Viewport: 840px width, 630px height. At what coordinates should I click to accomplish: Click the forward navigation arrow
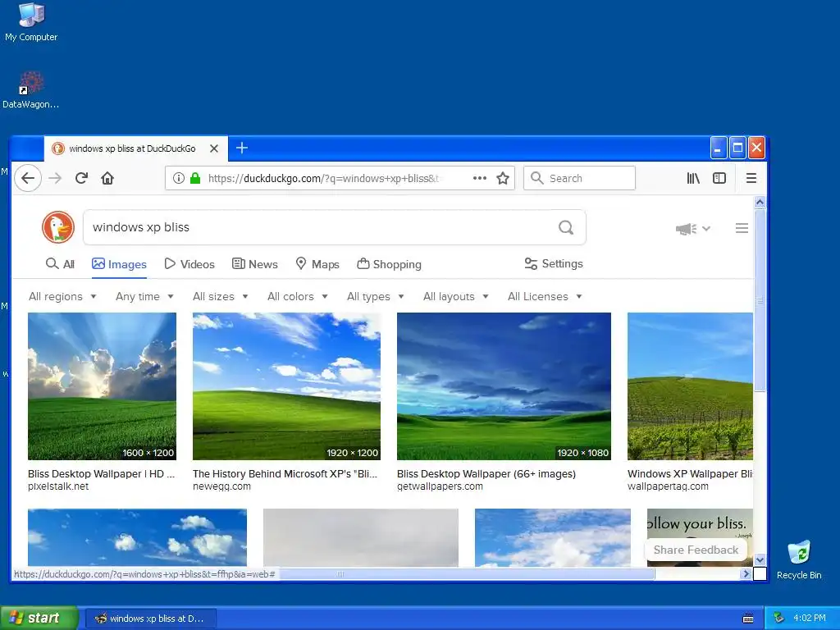55,178
